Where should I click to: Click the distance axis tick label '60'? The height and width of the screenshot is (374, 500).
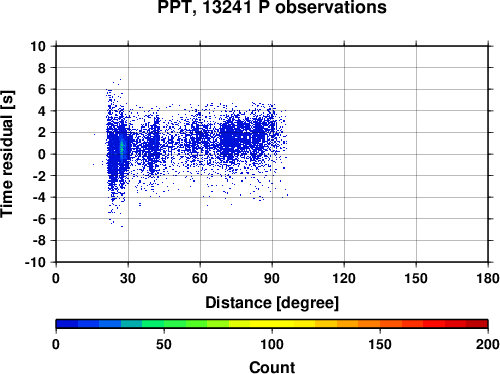click(x=200, y=278)
